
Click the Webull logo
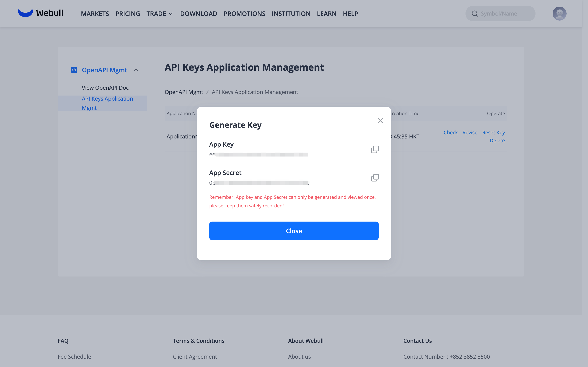tap(41, 13)
